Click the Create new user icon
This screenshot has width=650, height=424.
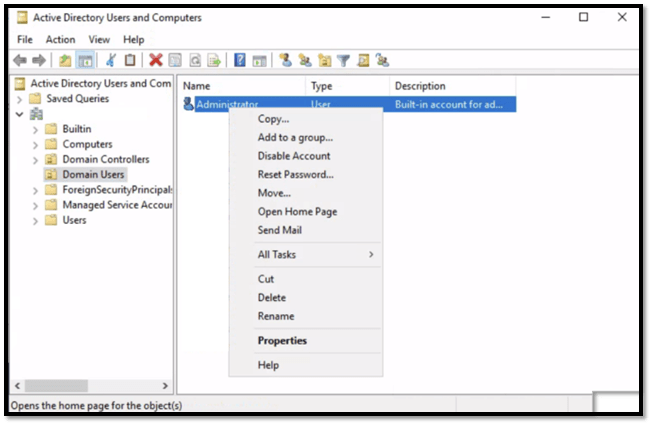tap(285, 61)
